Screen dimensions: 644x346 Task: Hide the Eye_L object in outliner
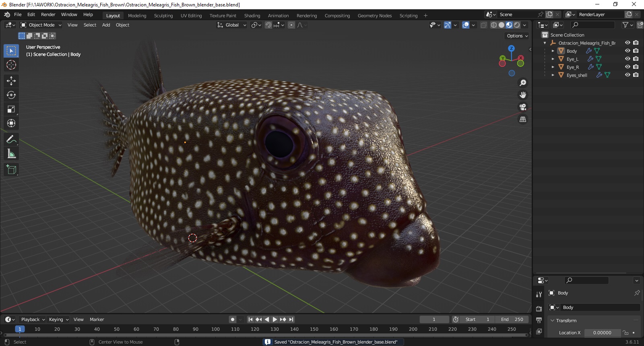click(x=627, y=59)
